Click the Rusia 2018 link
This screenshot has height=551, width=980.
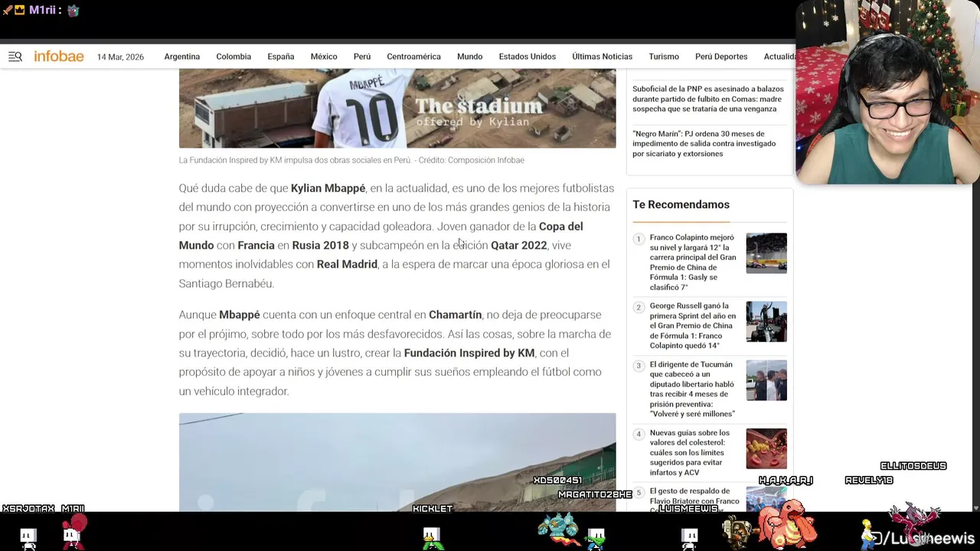[x=320, y=246]
